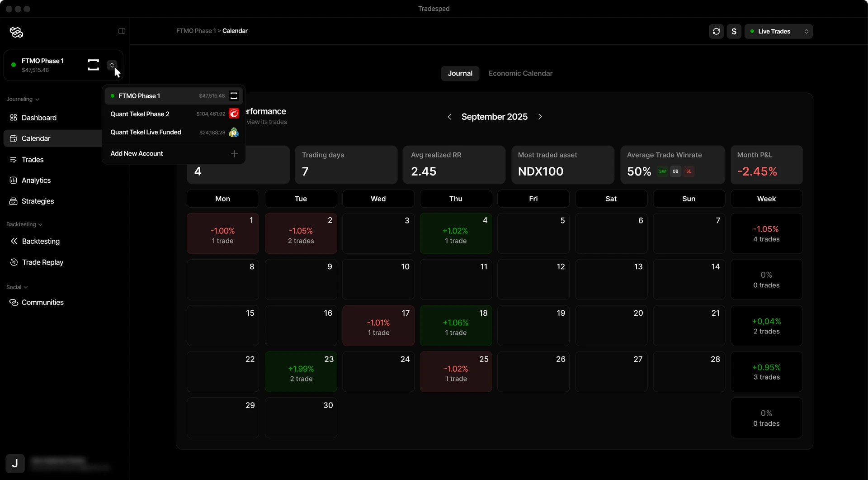
Task: Go to previous month arrow
Action: click(x=449, y=117)
